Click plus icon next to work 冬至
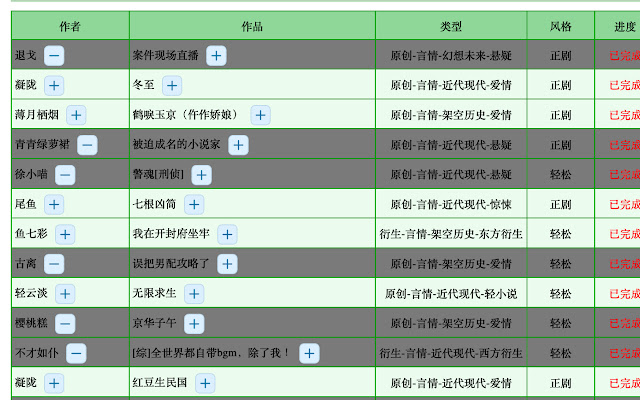This screenshot has height=400, width=640. coord(172,85)
